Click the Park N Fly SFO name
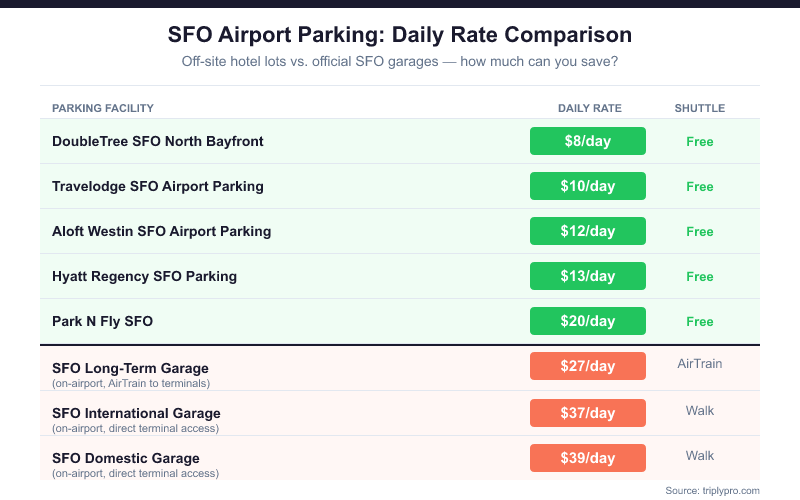Screen dimensions: 800x500 point(102,321)
